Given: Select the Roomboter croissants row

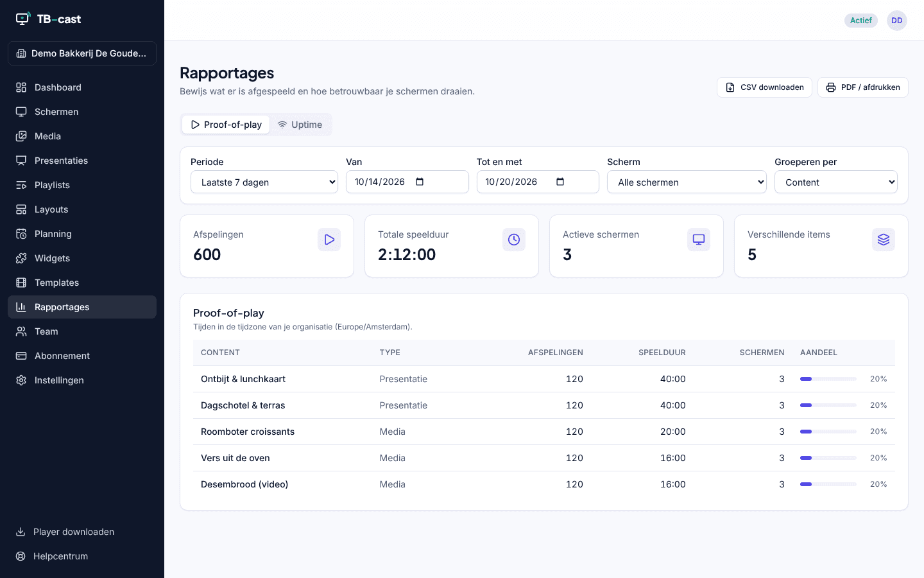Looking at the screenshot, I should coord(544,432).
